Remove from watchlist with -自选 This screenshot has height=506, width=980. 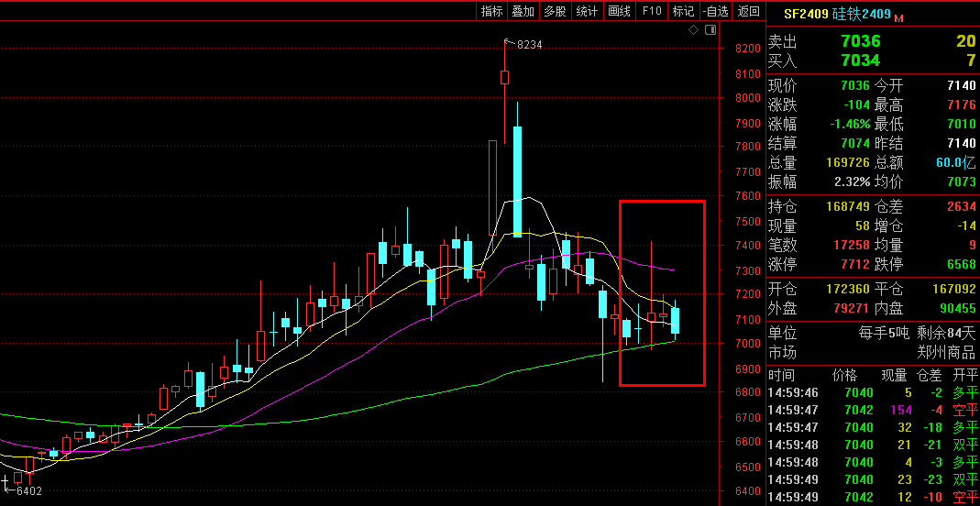pyautogui.click(x=715, y=11)
